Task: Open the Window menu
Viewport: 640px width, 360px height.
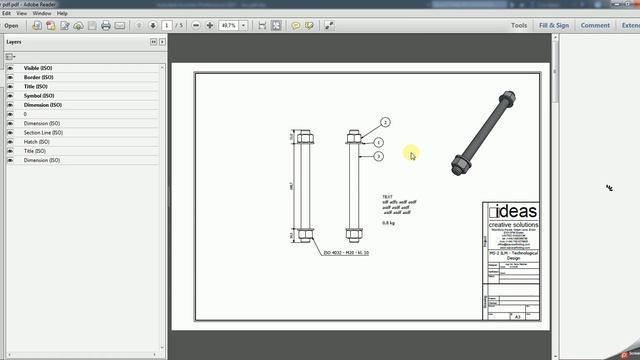Action: tap(42, 13)
